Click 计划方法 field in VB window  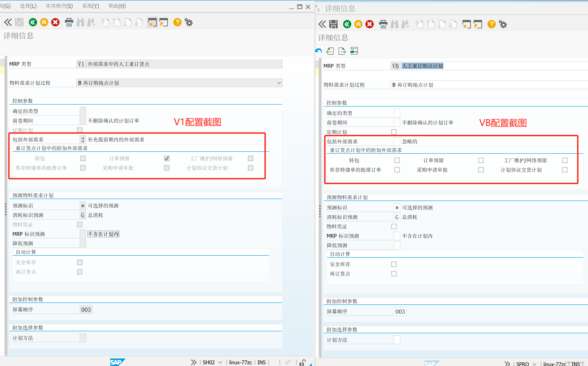[397, 340]
